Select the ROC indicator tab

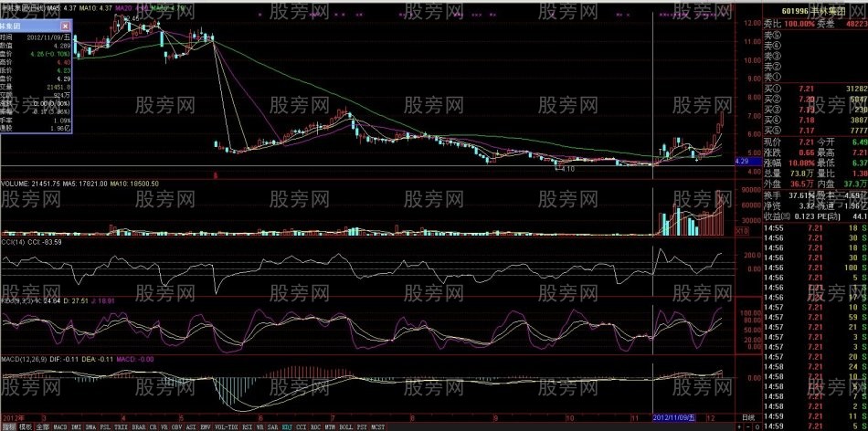(x=315, y=427)
